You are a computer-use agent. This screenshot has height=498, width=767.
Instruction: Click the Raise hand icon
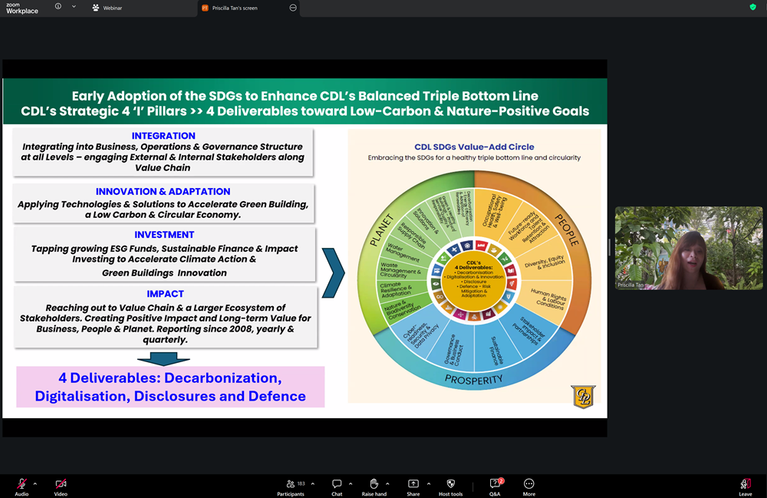374,484
